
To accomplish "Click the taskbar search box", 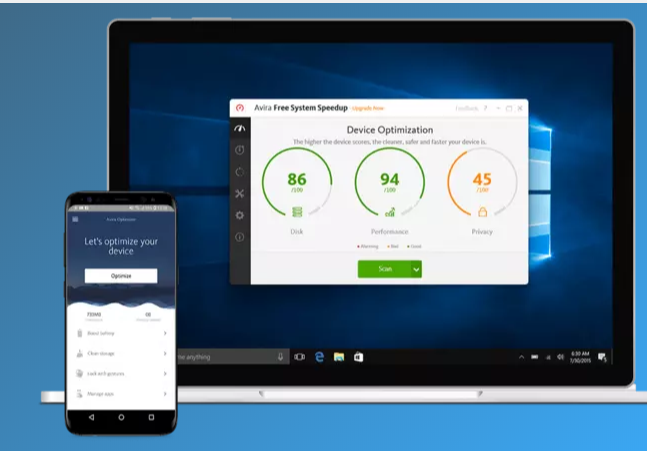I will tap(225, 357).
